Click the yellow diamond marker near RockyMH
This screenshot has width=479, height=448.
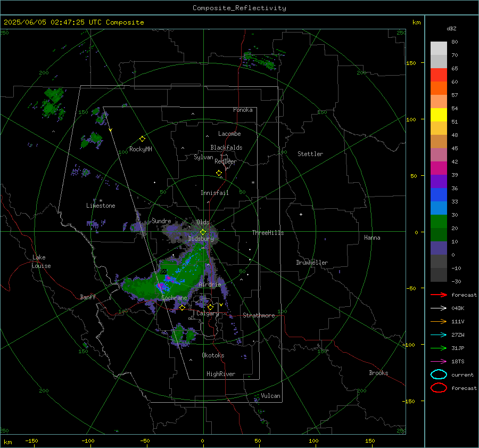pyautogui.click(x=142, y=139)
